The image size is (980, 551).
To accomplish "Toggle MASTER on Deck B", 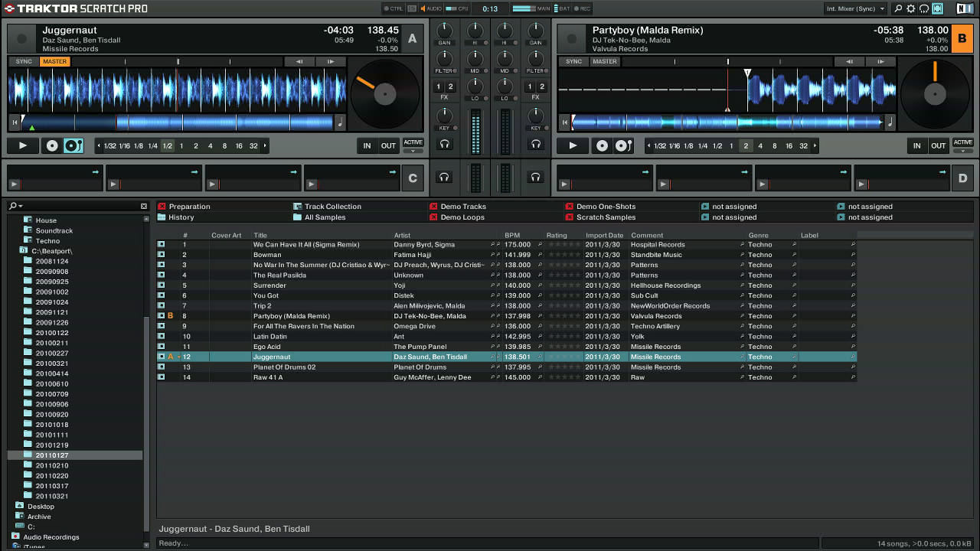I will click(x=604, y=61).
